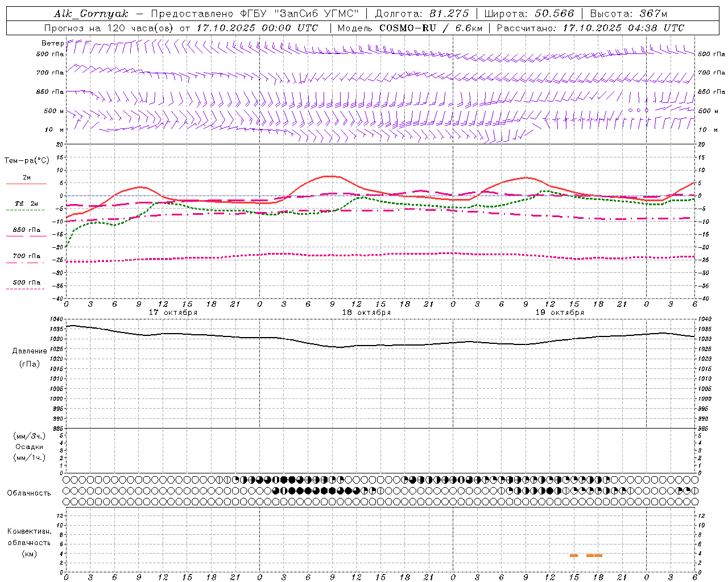This screenshot has width=728, height=582.
Task: Click the 18 октября date label
Action: [x=366, y=313]
